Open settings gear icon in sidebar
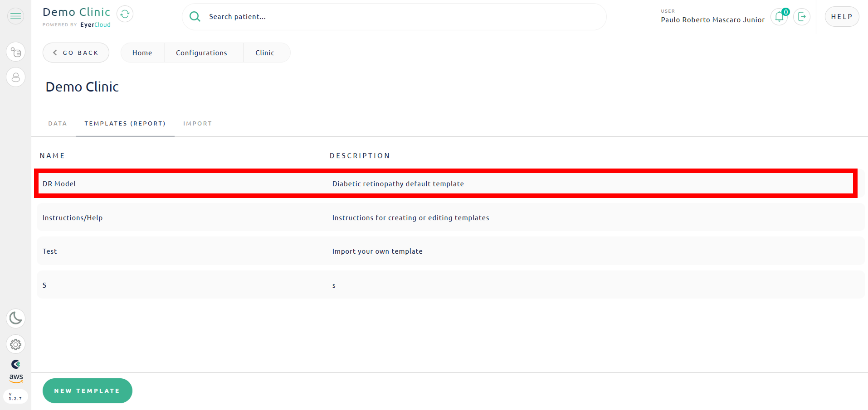The height and width of the screenshot is (410, 868). click(x=15, y=344)
